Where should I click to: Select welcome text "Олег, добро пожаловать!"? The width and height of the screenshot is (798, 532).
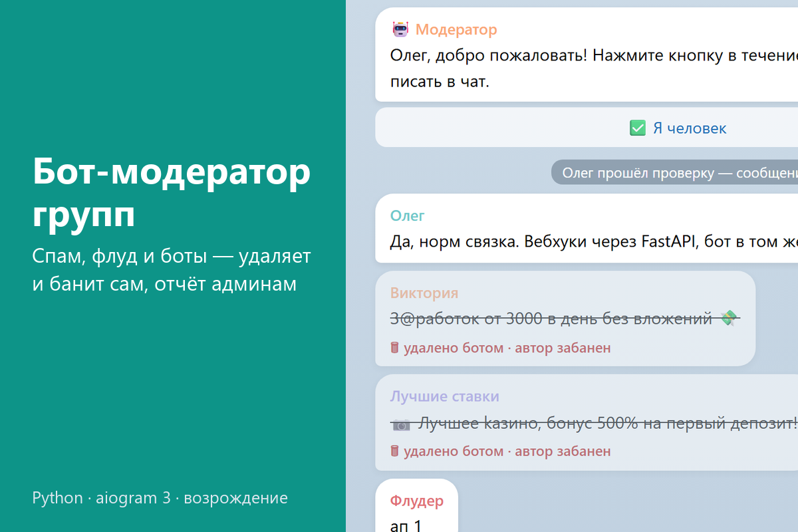489,55
